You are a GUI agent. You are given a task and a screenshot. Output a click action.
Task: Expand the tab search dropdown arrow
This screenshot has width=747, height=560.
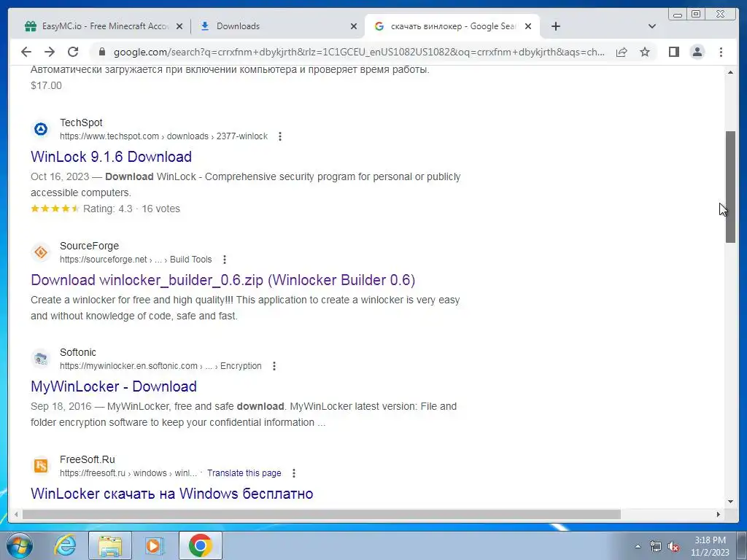pos(652,26)
